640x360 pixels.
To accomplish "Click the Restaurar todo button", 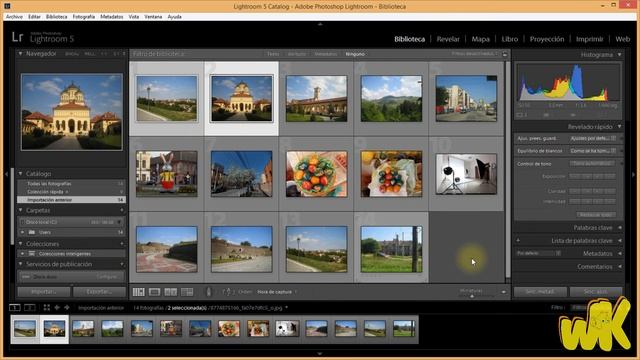I will tap(596, 214).
